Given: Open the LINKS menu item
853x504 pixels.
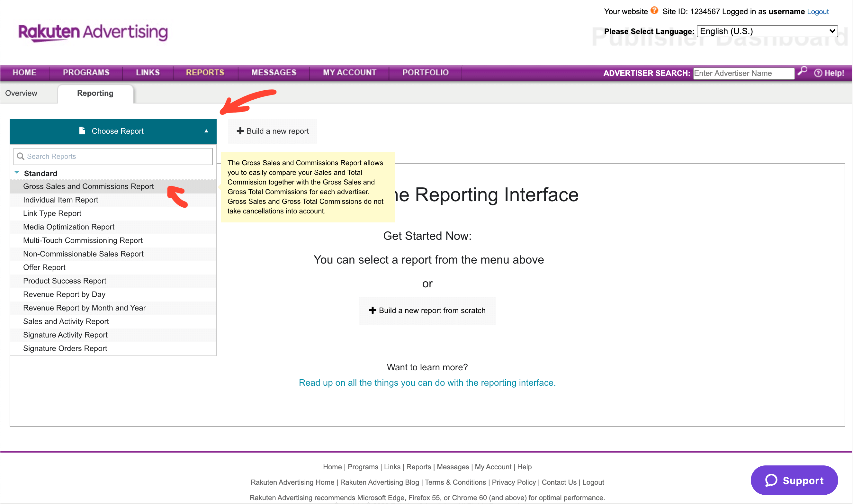Looking at the screenshot, I should click(x=148, y=72).
